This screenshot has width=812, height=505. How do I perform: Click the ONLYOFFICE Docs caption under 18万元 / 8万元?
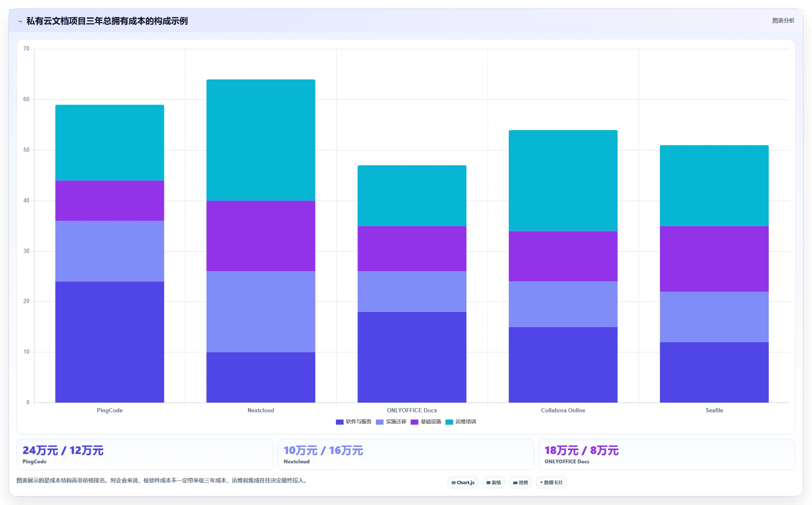tap(567, 462)
